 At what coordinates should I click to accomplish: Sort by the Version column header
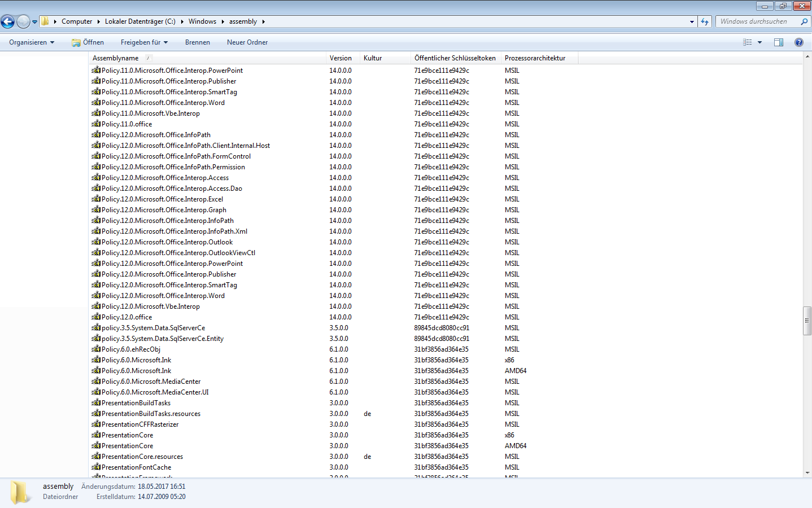(343, 58)
